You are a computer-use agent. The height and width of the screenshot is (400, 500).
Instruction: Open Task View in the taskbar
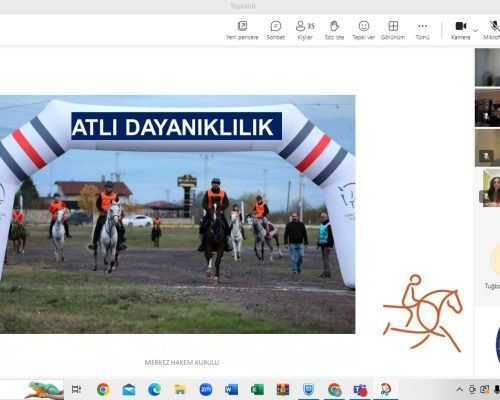(x=77, y=389)
